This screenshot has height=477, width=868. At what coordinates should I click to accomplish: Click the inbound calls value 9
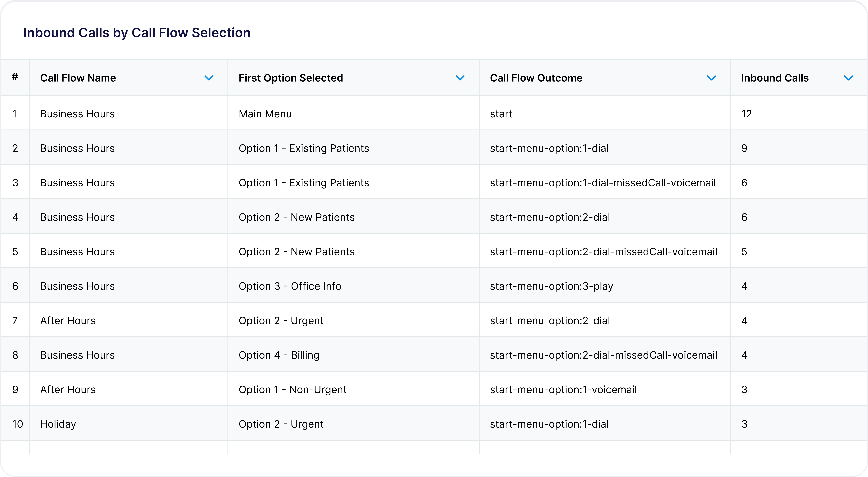(744, 148)
